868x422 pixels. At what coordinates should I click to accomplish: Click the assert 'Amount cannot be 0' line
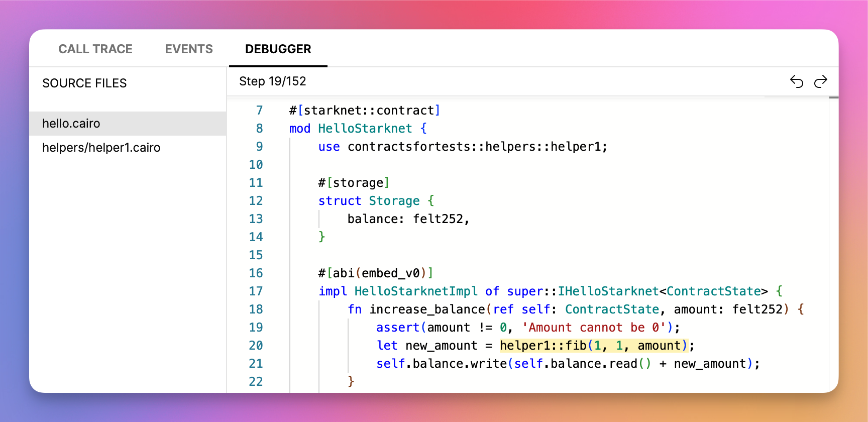pyautogui.click(x=528, y=328)
